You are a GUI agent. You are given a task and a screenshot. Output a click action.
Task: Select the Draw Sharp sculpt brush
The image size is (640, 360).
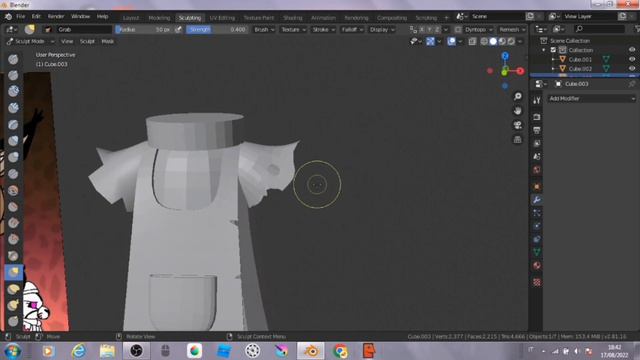point(13,76)
